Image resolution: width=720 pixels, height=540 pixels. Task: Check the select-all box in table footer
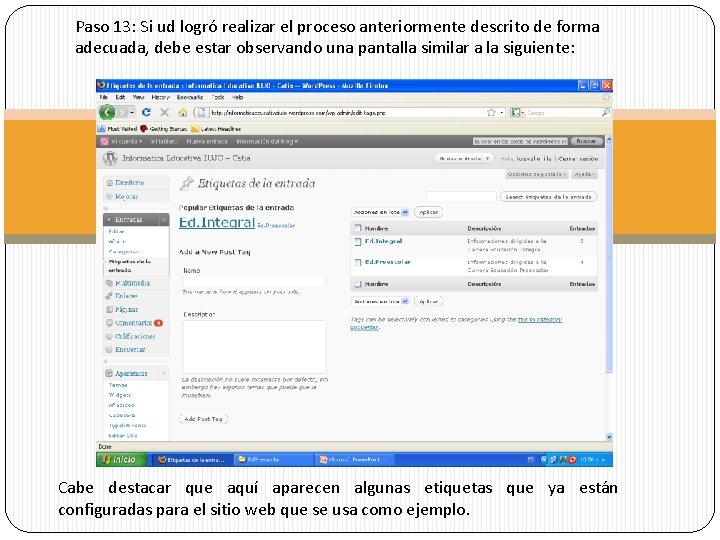tap(358, 284)
